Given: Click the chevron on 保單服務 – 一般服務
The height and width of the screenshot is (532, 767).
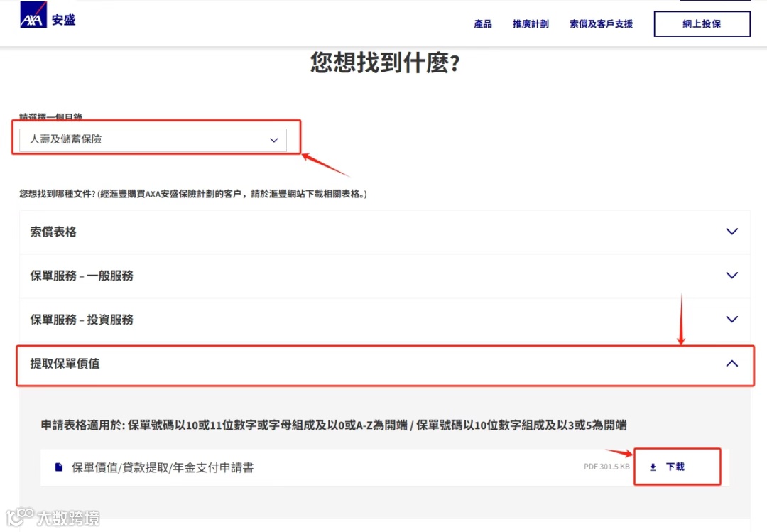Looking at the screenshot, I should coord(731,275).
